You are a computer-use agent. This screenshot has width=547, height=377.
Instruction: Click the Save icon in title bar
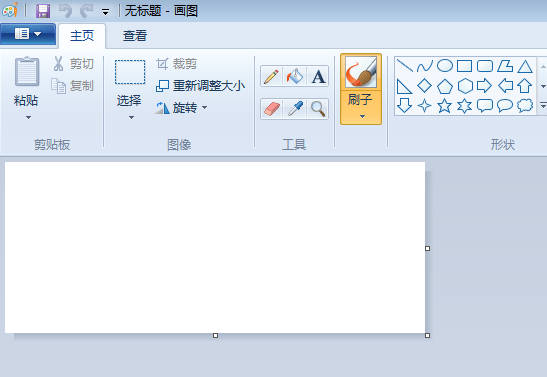(43, 10)
